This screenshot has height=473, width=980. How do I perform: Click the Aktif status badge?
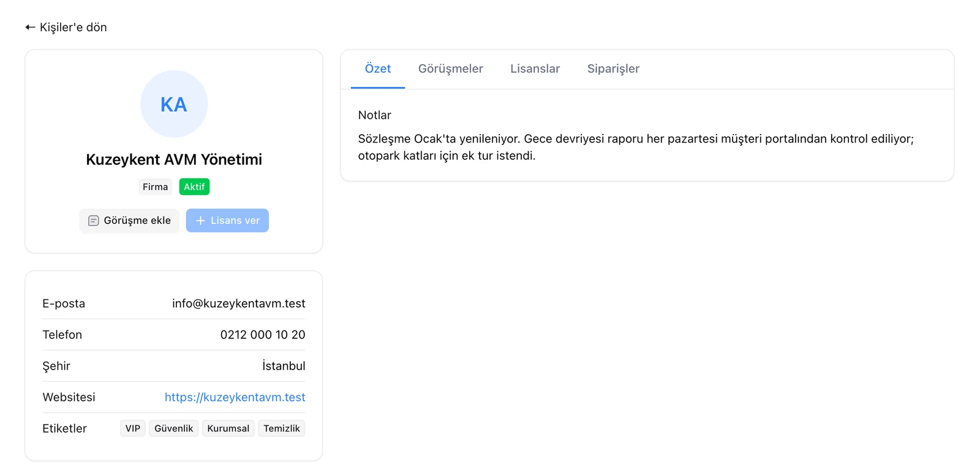click(194, 187)
